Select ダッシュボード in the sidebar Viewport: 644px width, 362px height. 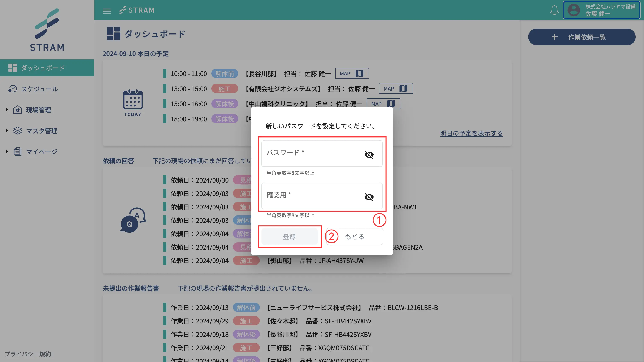click(43, 68)
